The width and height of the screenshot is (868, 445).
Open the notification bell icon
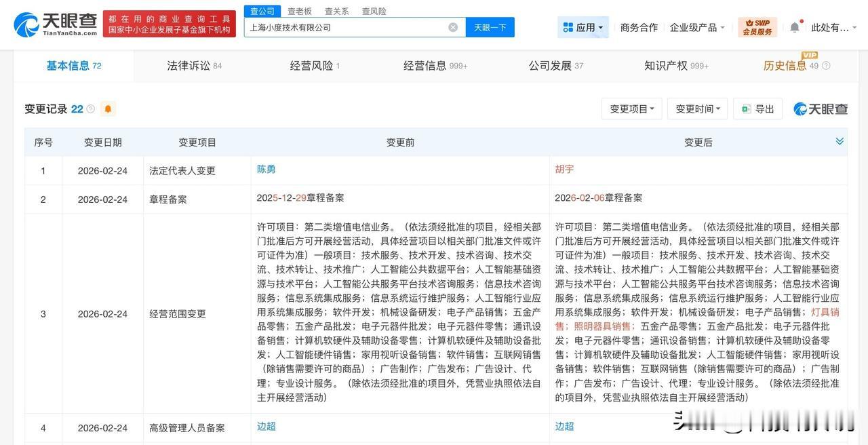[x=794, y=28]
